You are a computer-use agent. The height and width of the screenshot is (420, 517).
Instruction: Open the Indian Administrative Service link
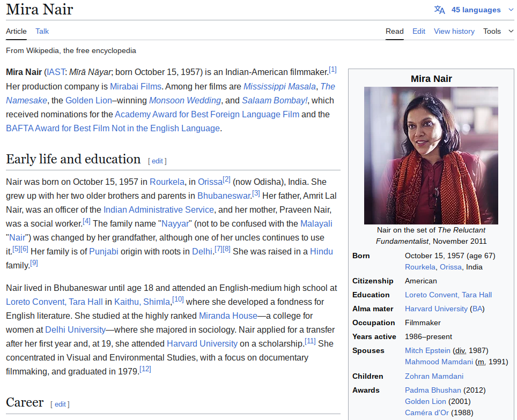pyautogui.click(x=159, y=209)
